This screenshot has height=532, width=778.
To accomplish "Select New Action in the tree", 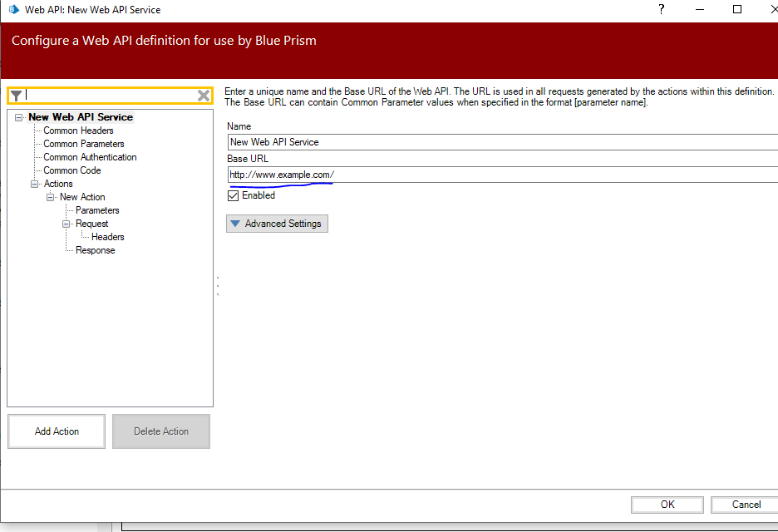I will (x=82, y=198).
